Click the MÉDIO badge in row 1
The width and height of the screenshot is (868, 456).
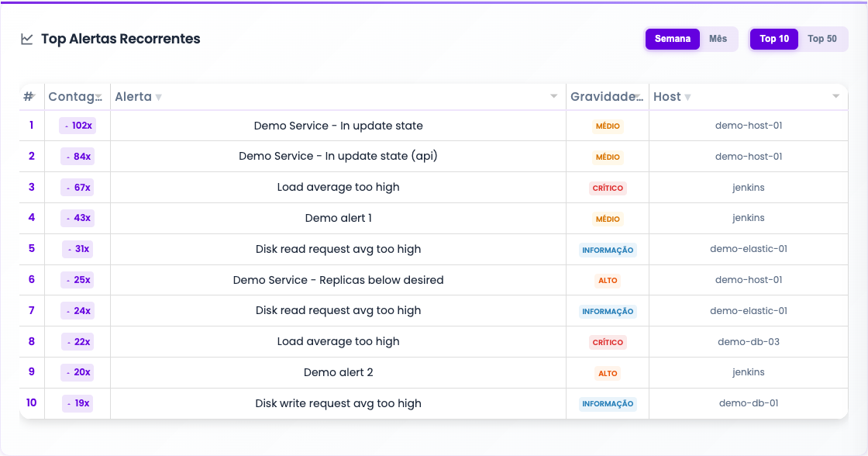tap(608, 126)
